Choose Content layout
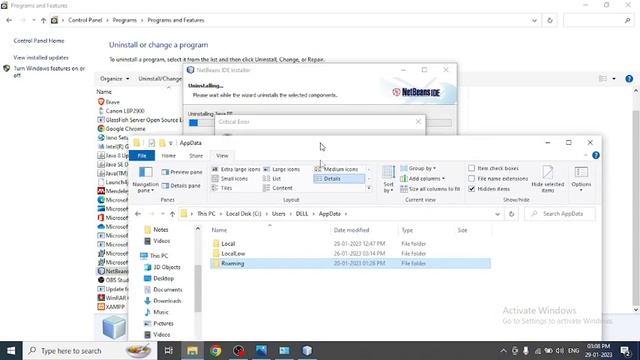 pyautogui.click(x=278, y=188)
